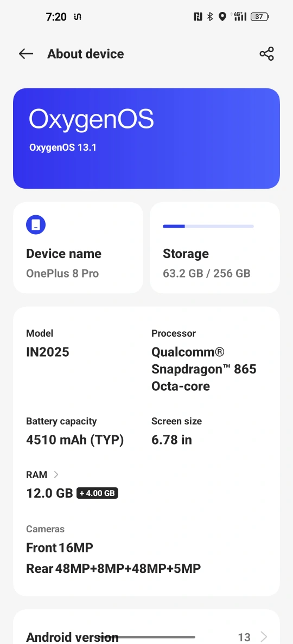Open the Device name card
The height and width of the screenshot is (644, 293).
coord(78,247)
